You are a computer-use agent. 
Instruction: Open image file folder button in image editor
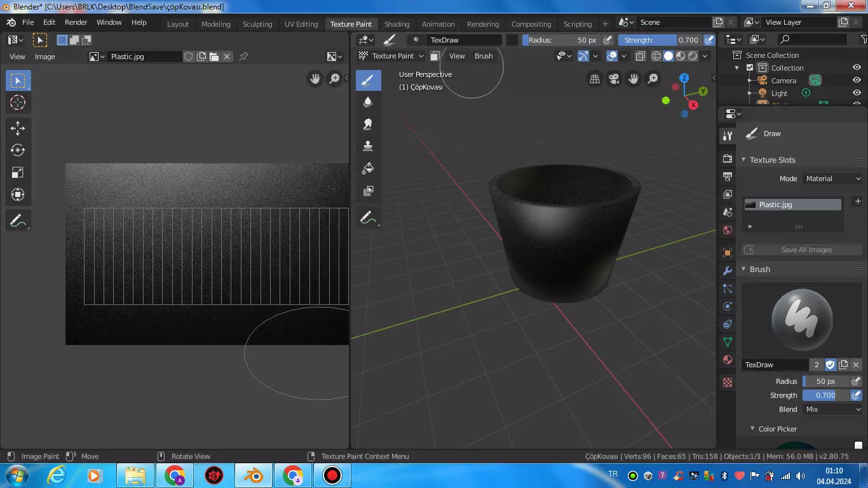click(214, 57)
